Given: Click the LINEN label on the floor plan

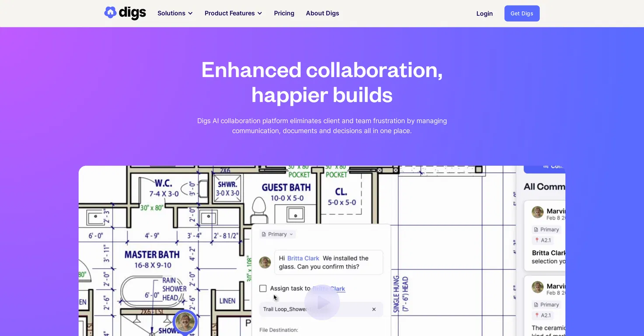Looking at the screenshot, I should [227, 301].
